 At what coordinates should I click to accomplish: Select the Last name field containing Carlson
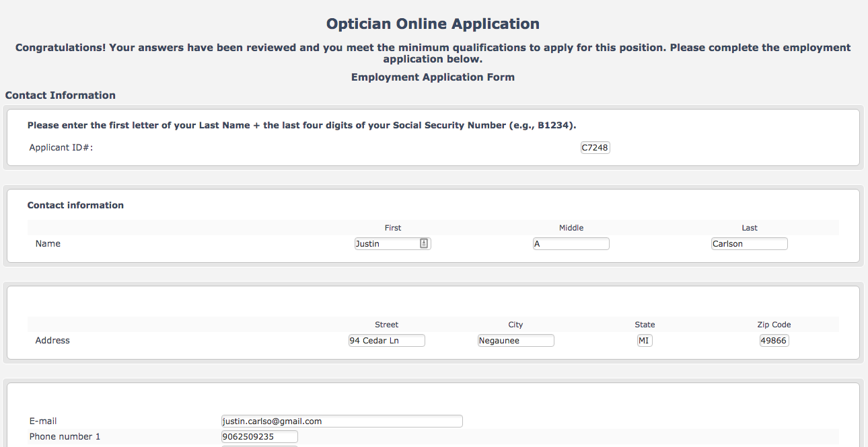(x=749, y=244)
